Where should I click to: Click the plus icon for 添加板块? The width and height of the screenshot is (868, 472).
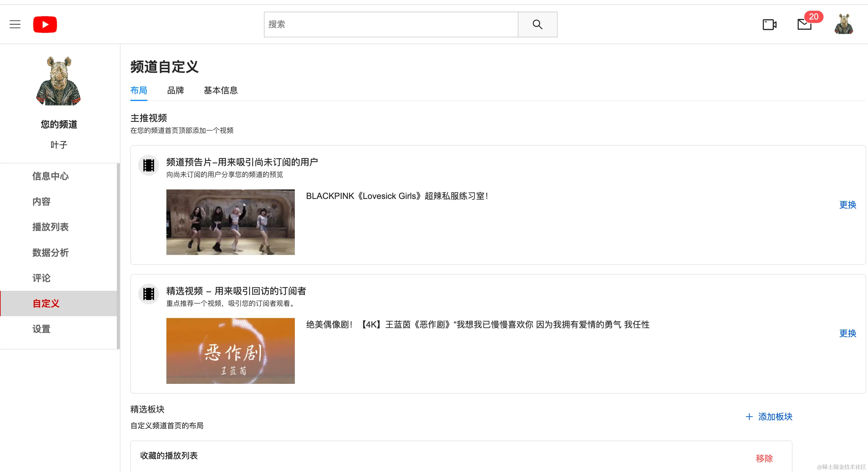749,417
